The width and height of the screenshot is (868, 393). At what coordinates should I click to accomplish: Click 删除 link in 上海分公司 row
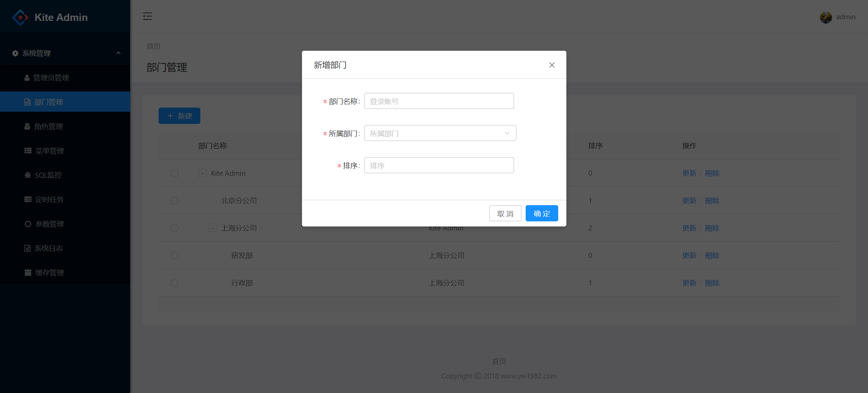pos(712,228)
